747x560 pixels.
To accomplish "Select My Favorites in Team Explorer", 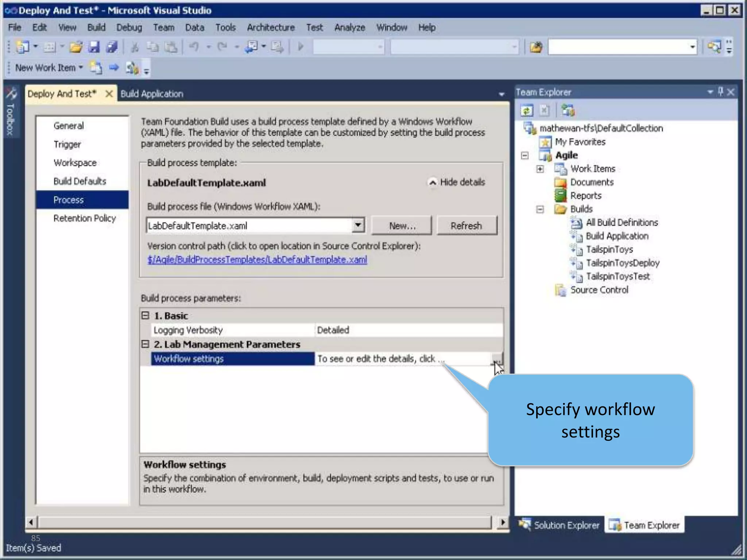I will [580, 142].
